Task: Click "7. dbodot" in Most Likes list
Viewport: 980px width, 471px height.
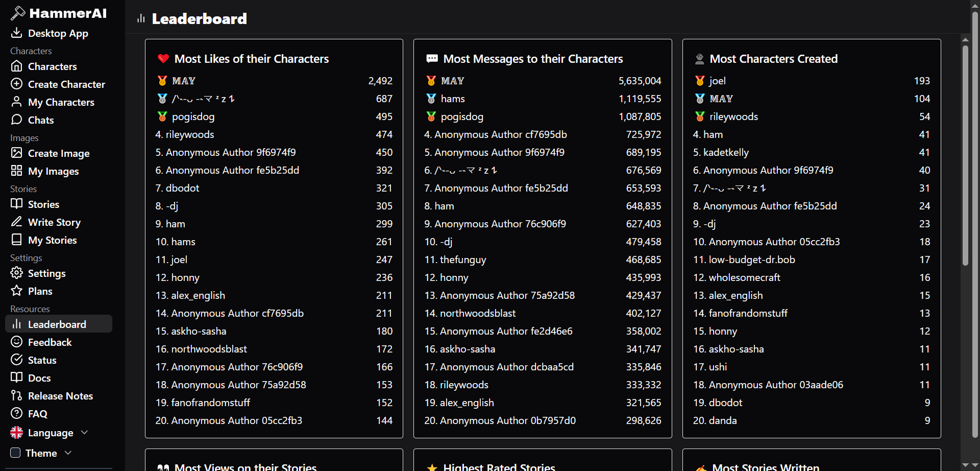Action: (177, 188)
